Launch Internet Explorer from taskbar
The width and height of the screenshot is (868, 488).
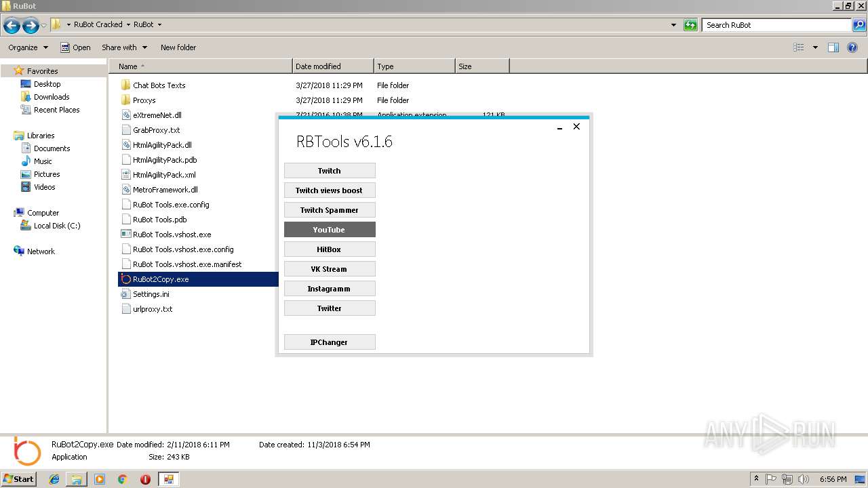point(54,479)
